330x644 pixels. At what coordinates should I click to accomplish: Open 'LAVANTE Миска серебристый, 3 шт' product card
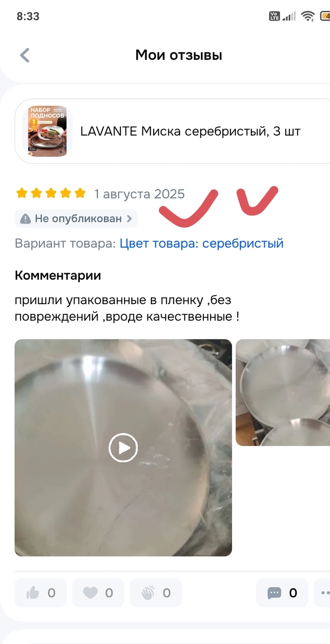[x=173, y=131]
